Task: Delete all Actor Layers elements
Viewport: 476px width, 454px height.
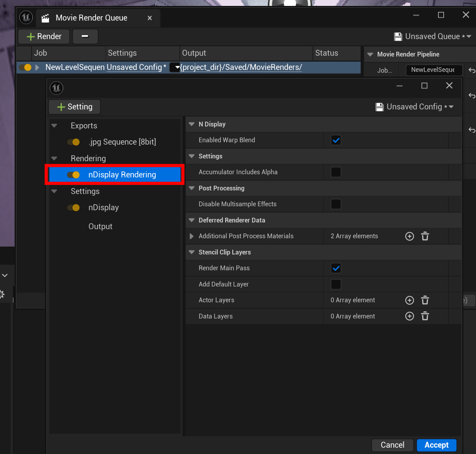Action: tap(425, 300)
